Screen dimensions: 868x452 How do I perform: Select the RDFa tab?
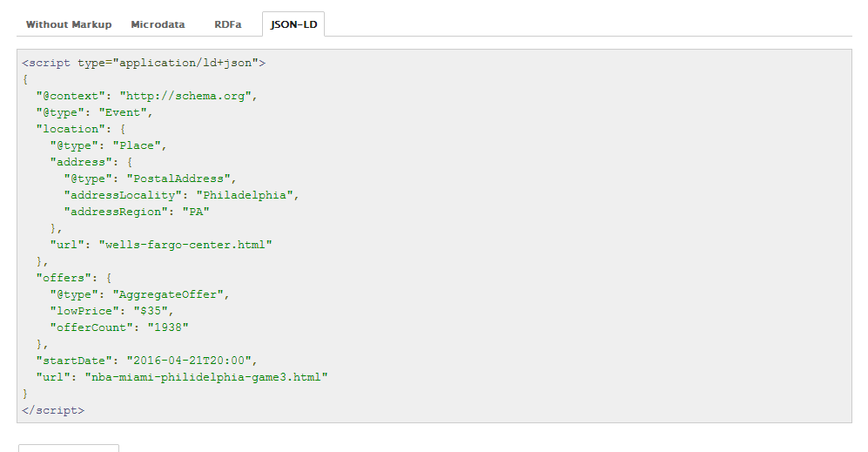pyautogui.click(x=227, y=24)
